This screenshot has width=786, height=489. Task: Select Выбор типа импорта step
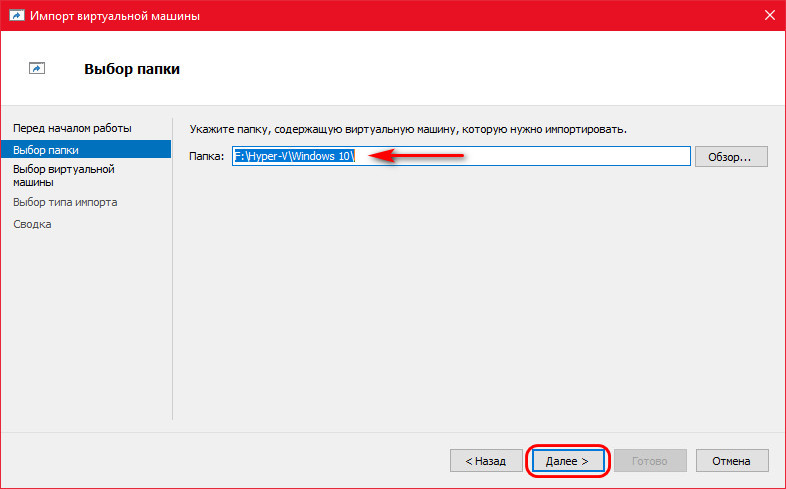coord(65,202)
